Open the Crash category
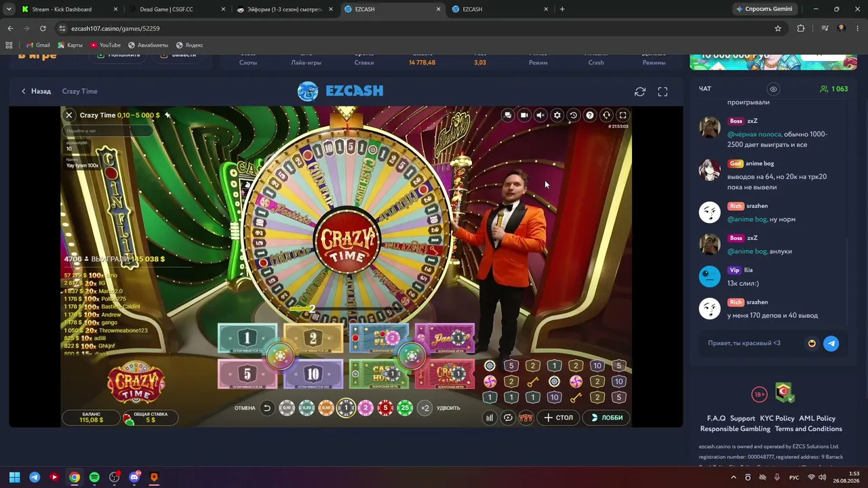 click(x=596, y=62)
